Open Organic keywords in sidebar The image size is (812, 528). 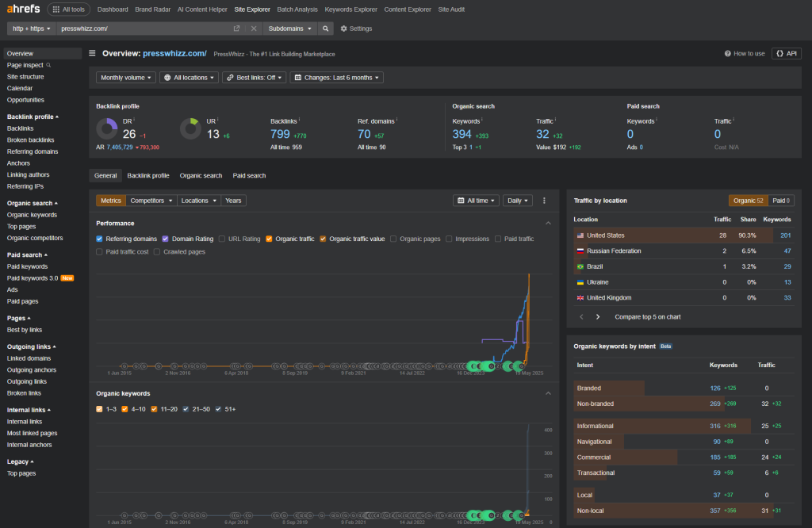coord(32,215)
